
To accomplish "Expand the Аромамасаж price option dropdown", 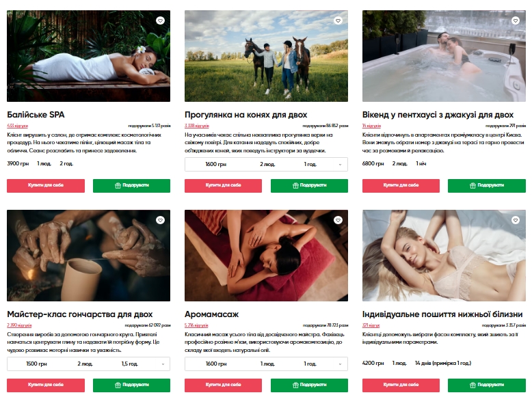I will pyautogui.click(x=266, y=364).
